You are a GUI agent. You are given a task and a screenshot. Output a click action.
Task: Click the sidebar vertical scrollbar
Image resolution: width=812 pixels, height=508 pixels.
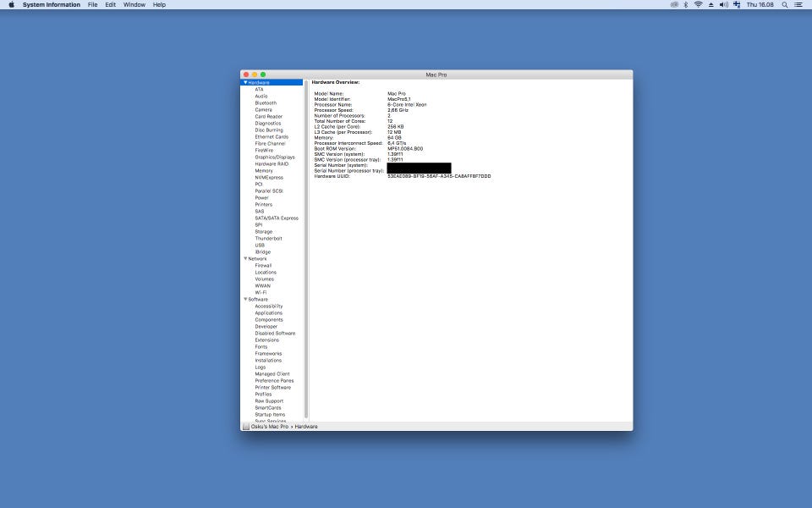click(306, 251)
